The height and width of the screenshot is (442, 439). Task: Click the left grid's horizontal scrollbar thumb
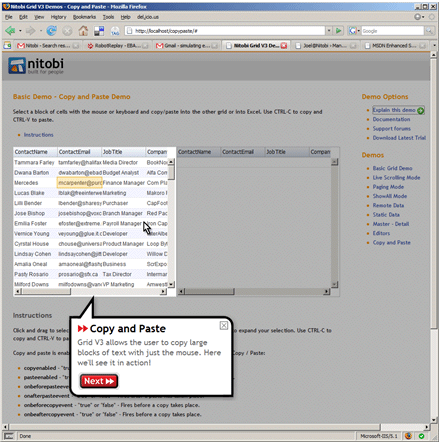click(x=47, y=292)
